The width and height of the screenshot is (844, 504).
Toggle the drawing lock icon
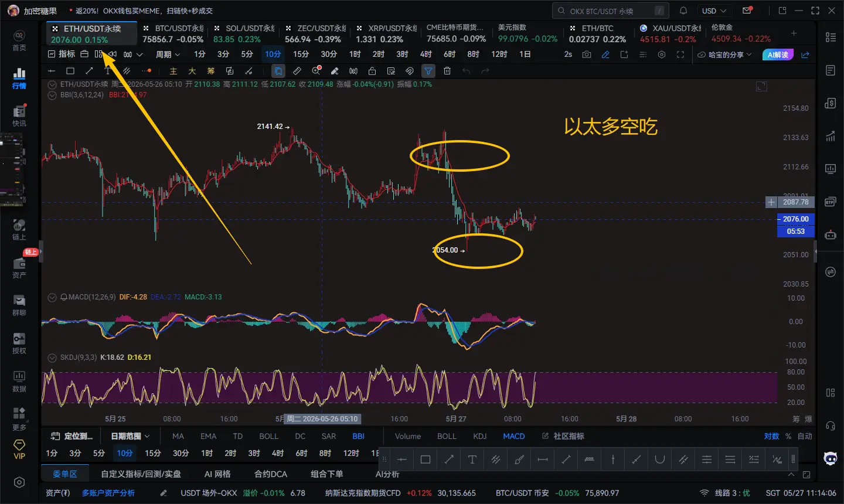pos(372,71)
